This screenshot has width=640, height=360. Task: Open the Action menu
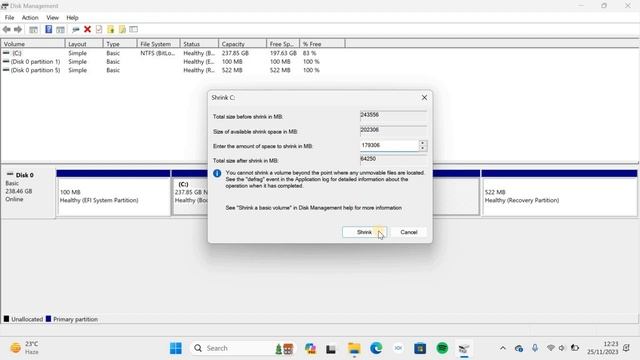click(x=30, y=18)
